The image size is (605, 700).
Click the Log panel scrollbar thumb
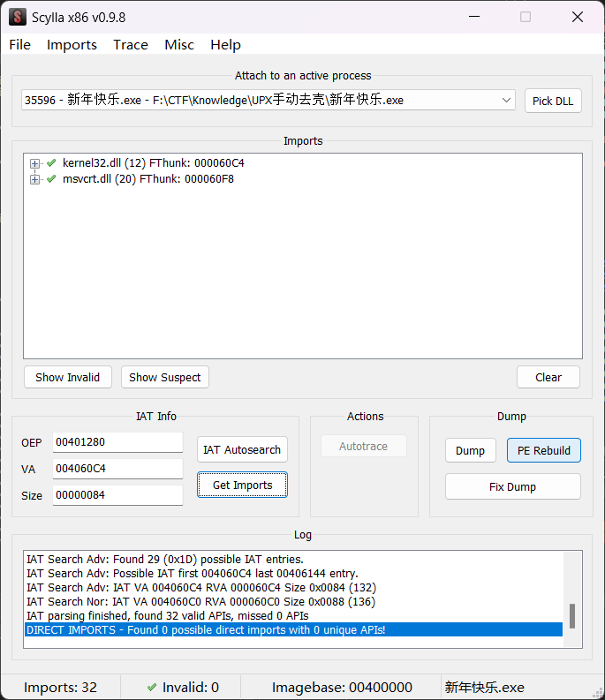point(572,616)
